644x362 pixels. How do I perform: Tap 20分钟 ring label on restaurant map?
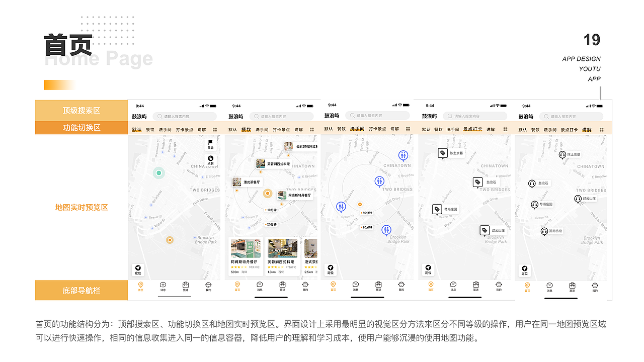[x=271, y=224]
